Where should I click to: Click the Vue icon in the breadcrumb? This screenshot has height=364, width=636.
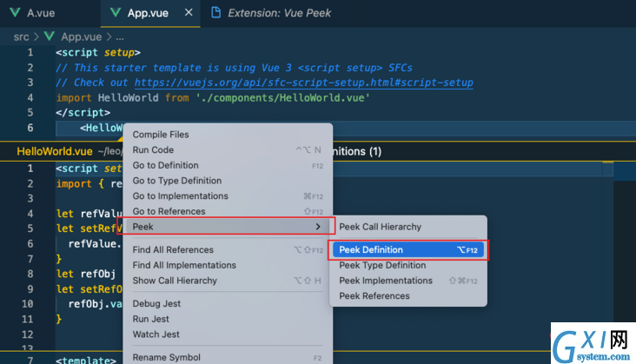[50, 36]
